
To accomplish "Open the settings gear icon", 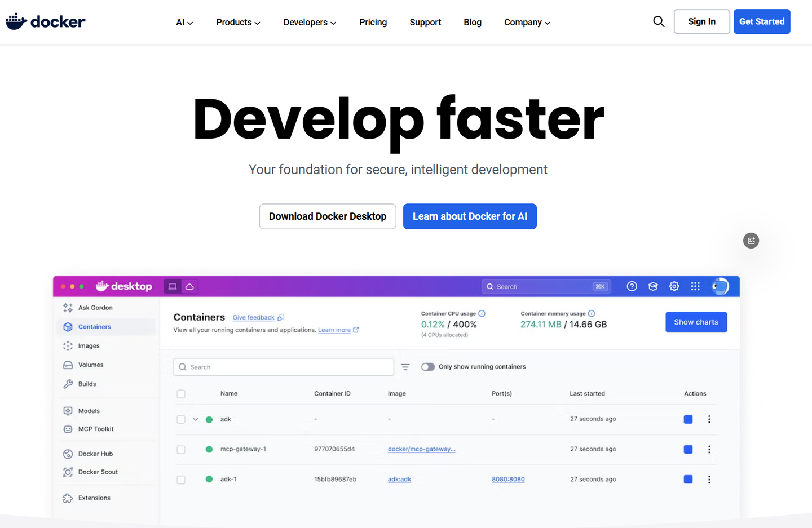I will pos(674,286).
